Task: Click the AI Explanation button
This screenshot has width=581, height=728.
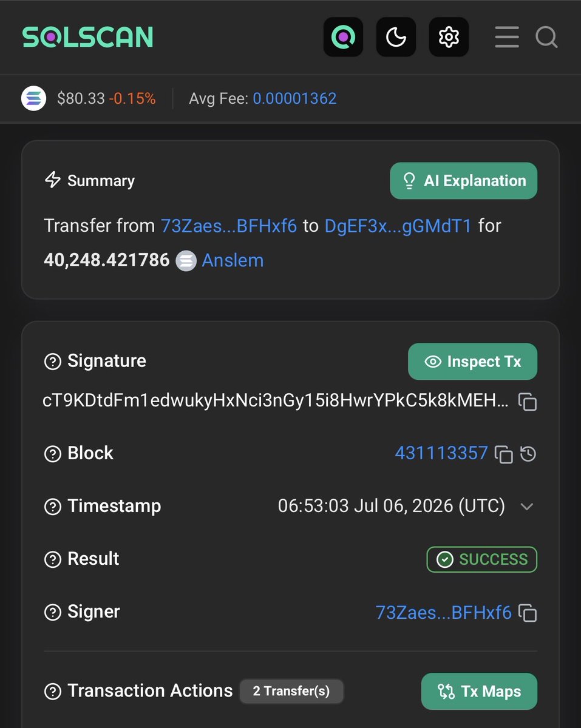Action: (x=463, y=181)
